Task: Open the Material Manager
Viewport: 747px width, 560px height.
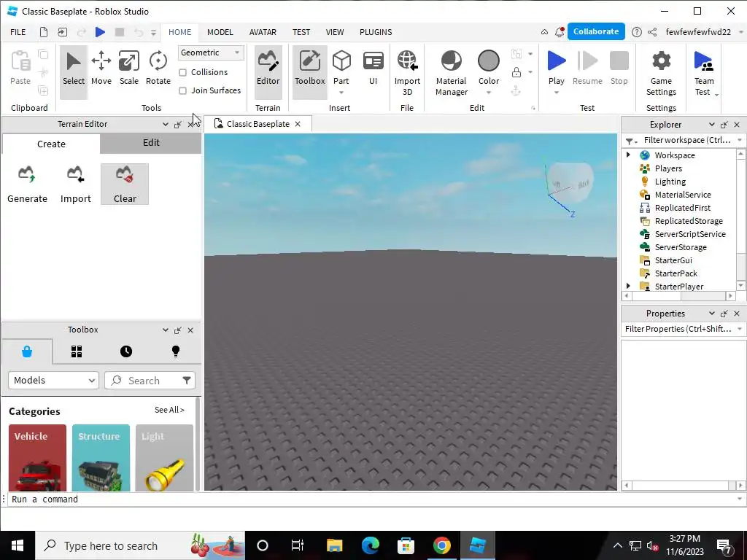Action: (x=451, y=72)
